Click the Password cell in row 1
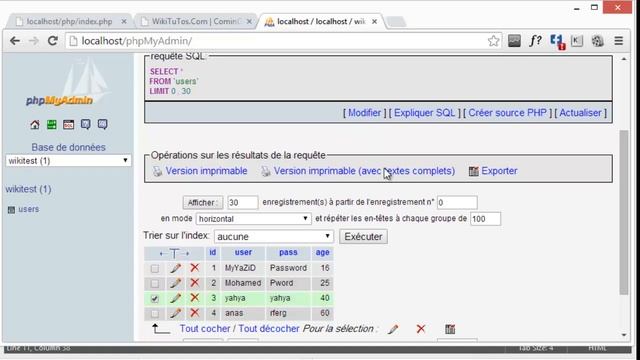The image size is (640, 360). click(288, 268)
